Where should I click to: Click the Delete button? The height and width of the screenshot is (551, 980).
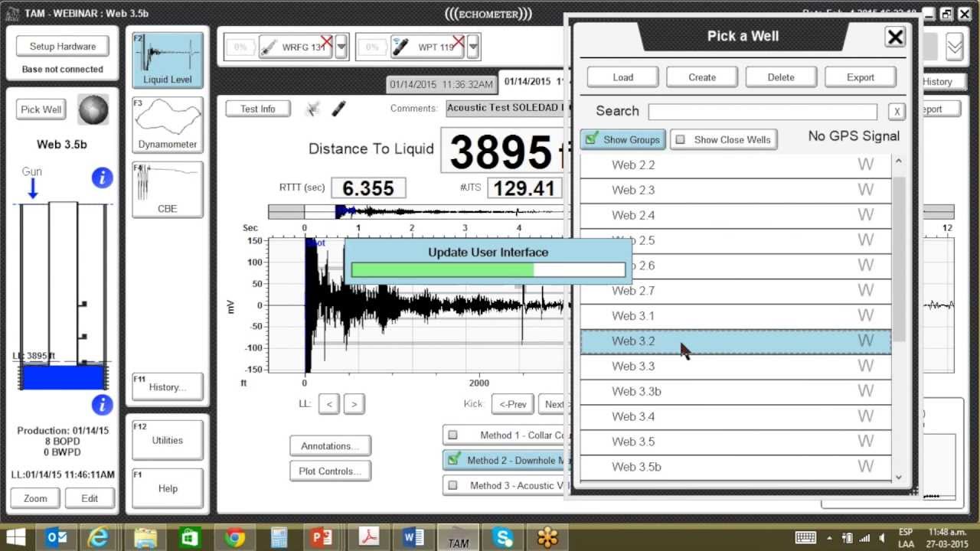click(781, 77)
